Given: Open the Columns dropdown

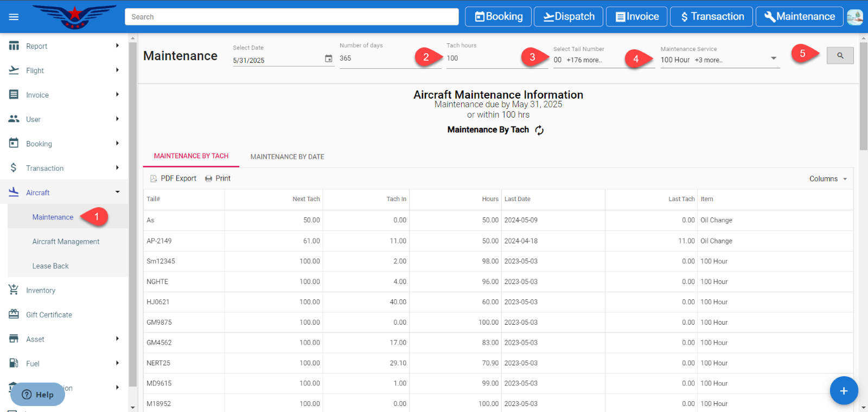Looking at the screenshot, I should click(828, 179).
